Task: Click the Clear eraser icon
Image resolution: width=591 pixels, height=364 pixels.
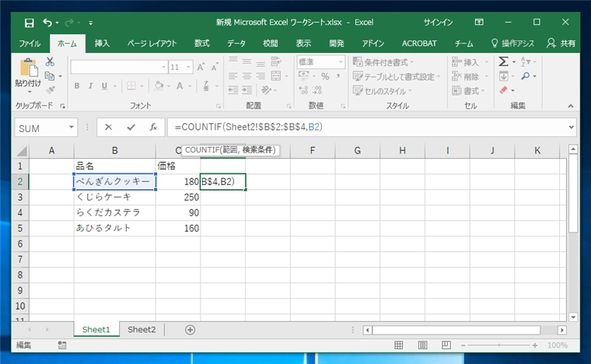Action: tap(503, 90)
